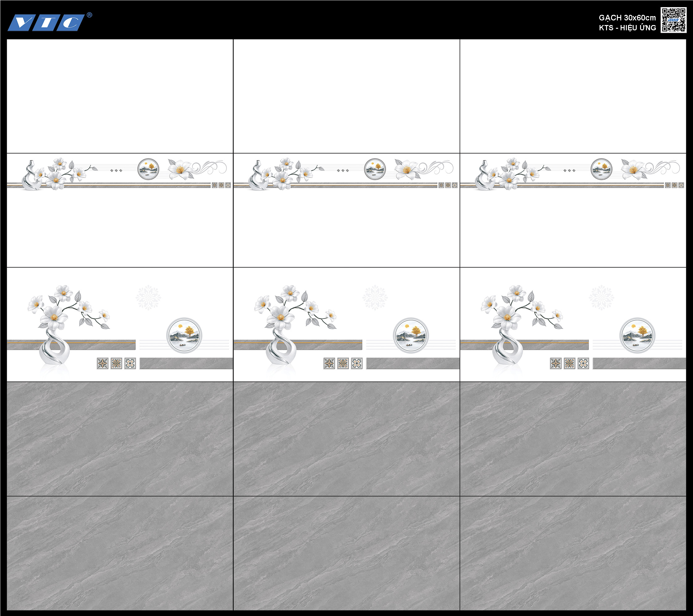Image resolution: width=693 pixels, height=616 pixels.
Task: Click the first patterned square in the right decor tile
Action: 555,363
